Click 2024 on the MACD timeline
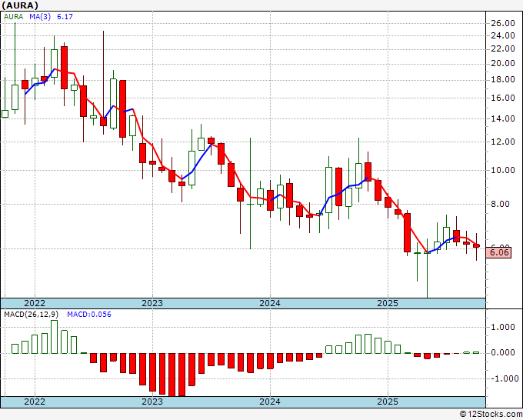 tap(270, 402)
